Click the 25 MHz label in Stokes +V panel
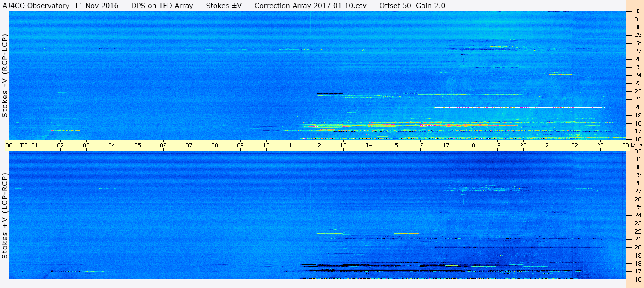 click(x=638, y=207)
